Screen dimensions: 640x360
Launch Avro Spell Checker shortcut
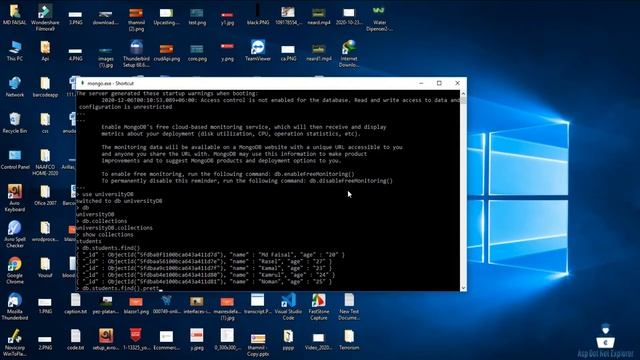click(15, 233)
